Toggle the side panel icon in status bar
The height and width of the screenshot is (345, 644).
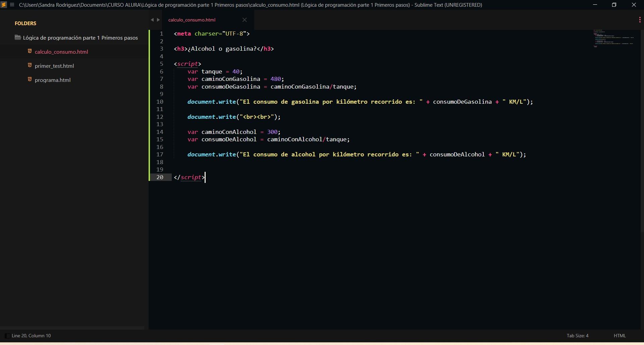[7, 336]
